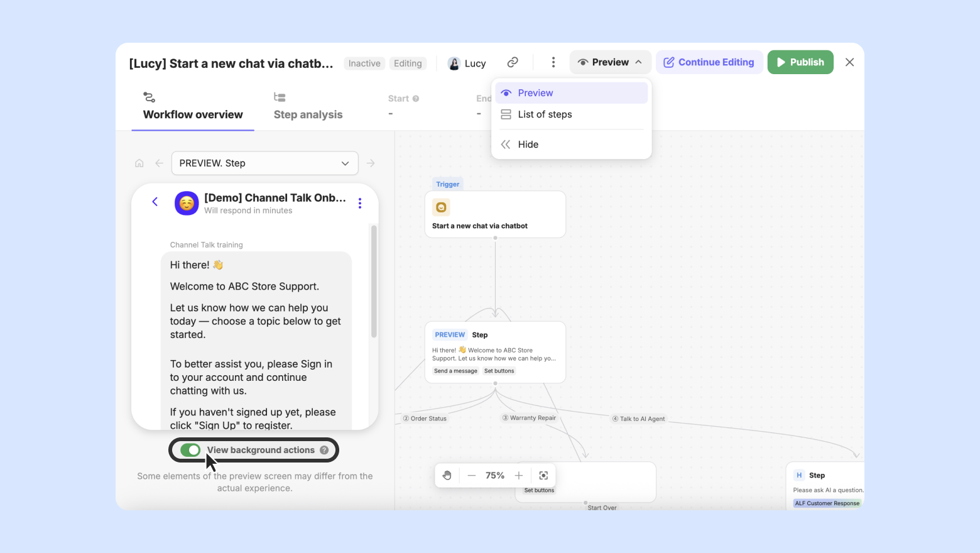Click the Start Over label on canvas
This screenshot has height=553, width=980.
[x=602, y=508]
